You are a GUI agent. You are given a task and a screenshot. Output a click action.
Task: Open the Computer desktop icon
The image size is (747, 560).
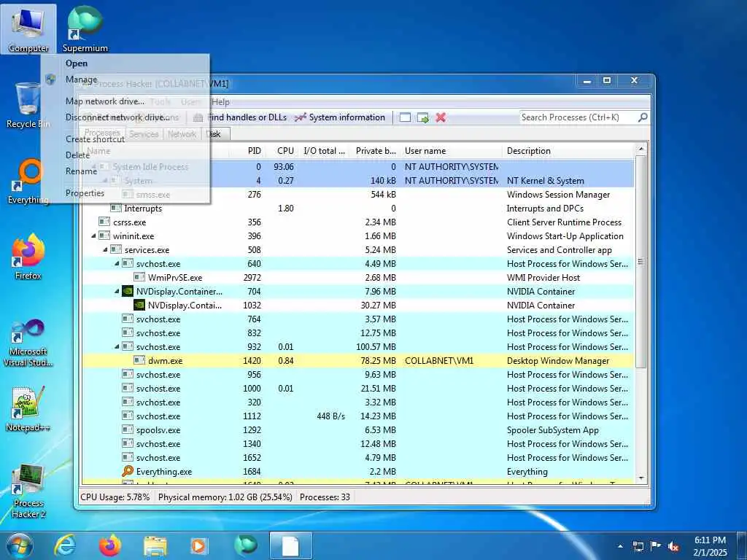tap(28, 28)
